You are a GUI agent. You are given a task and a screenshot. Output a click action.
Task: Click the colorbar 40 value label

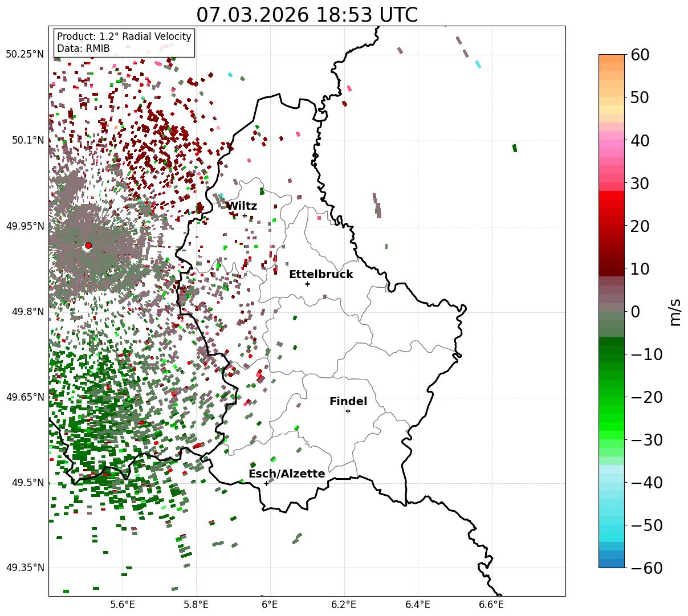(x=641, y=141)
